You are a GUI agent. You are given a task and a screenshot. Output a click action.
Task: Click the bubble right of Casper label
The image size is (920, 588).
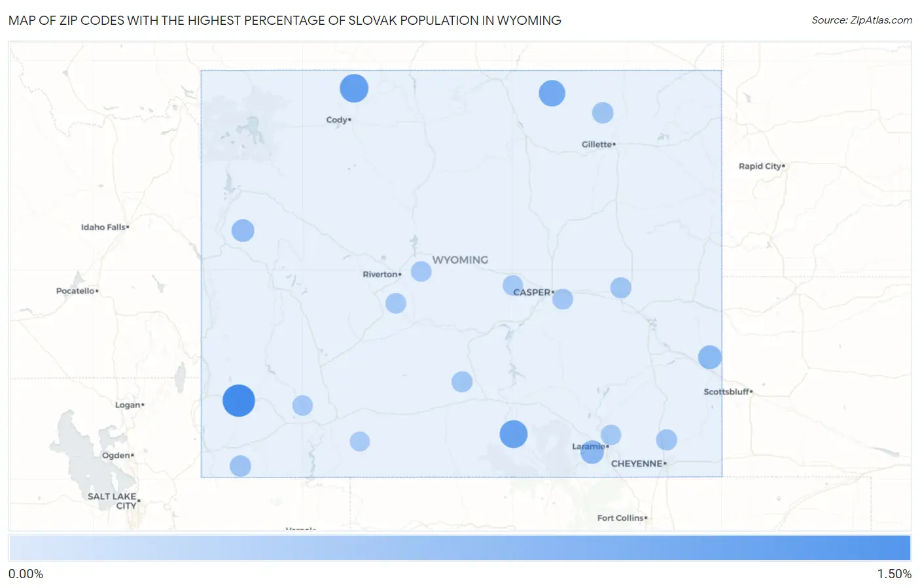563,300
